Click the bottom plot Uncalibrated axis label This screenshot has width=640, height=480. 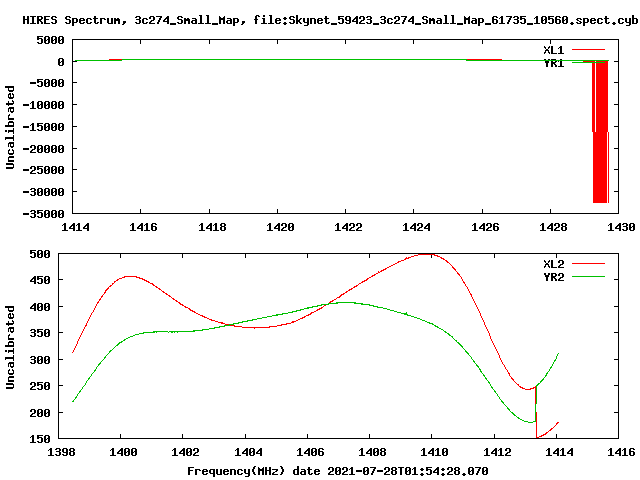click(10, 347)
